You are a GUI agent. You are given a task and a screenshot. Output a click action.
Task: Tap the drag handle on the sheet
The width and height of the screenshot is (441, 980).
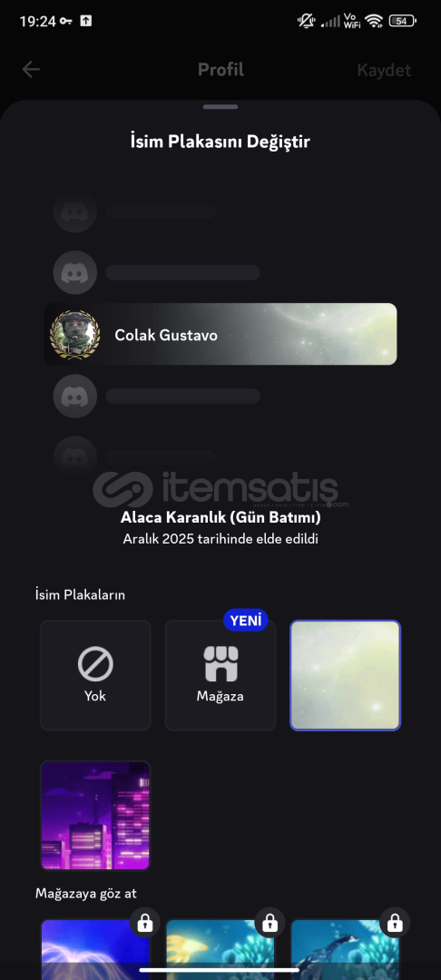tap(220, 107)
